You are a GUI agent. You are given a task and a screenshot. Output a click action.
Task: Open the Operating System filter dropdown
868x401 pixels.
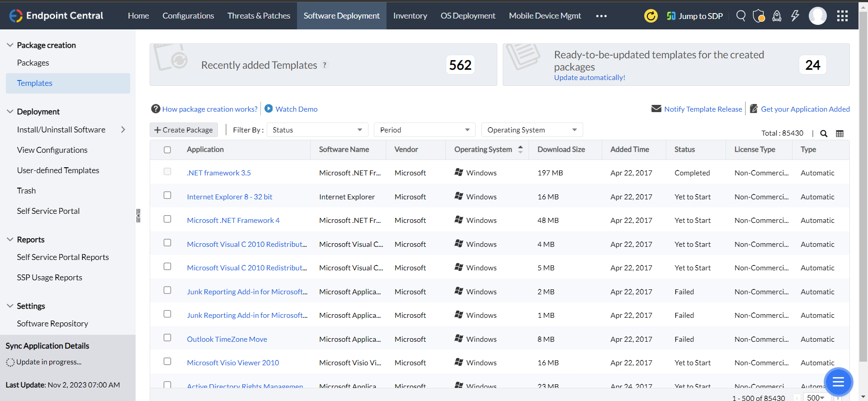pos(532,130)
